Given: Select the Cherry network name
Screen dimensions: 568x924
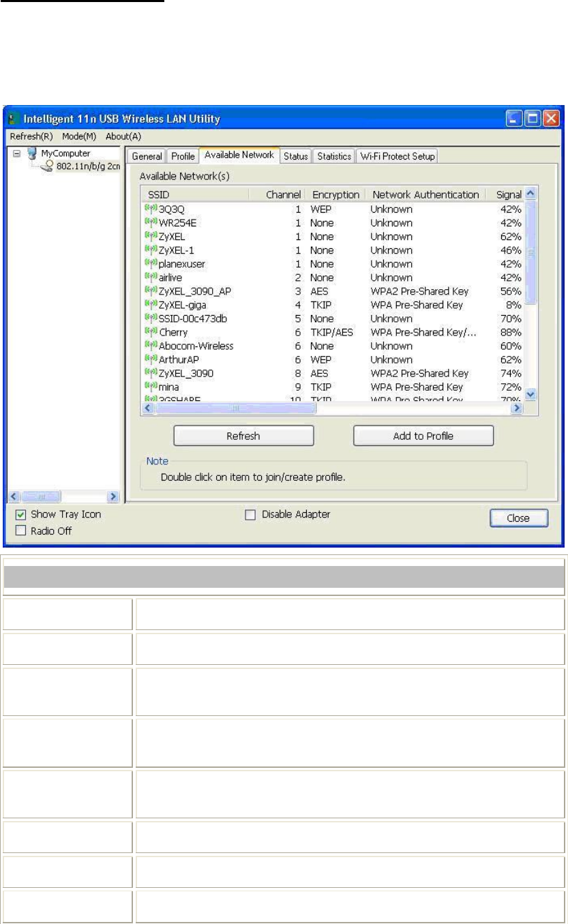Looking at the screenshot, I should 173,332.
